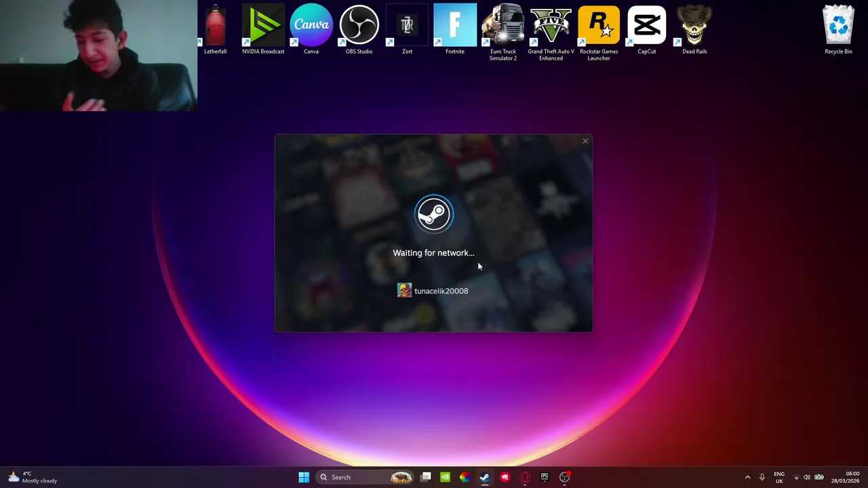Expand the hidden system tray icons

click(747, 477)
